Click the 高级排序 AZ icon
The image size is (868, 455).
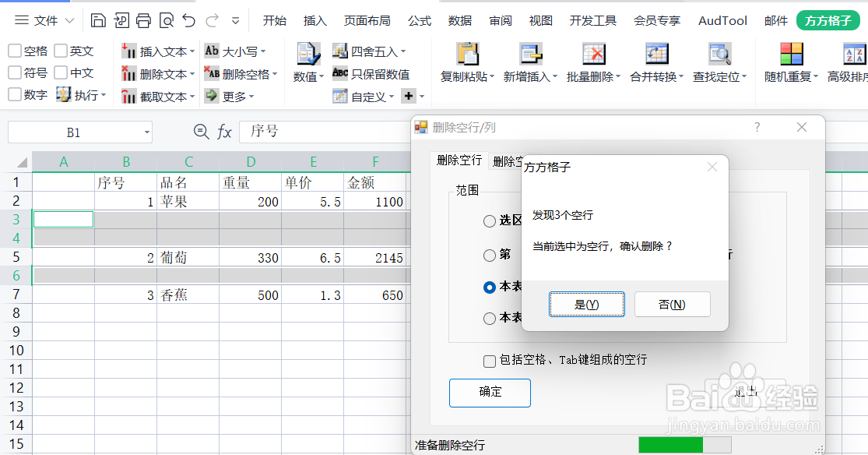click(854, 54)
